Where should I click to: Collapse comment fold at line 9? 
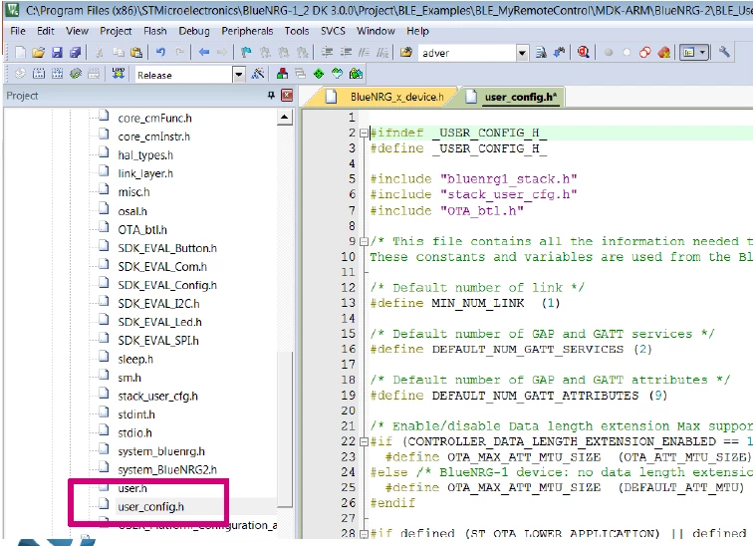coord(365,241)
